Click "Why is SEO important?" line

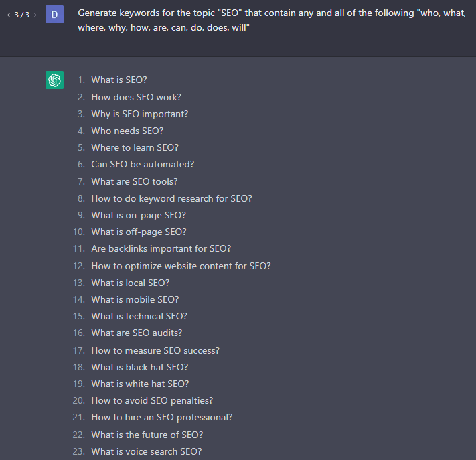tap(140, 114)
